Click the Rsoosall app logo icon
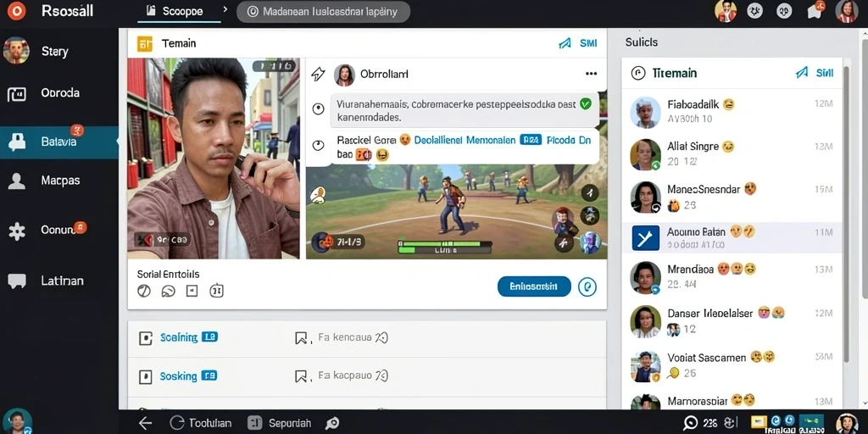868x434 pixels. coord(16,10)
